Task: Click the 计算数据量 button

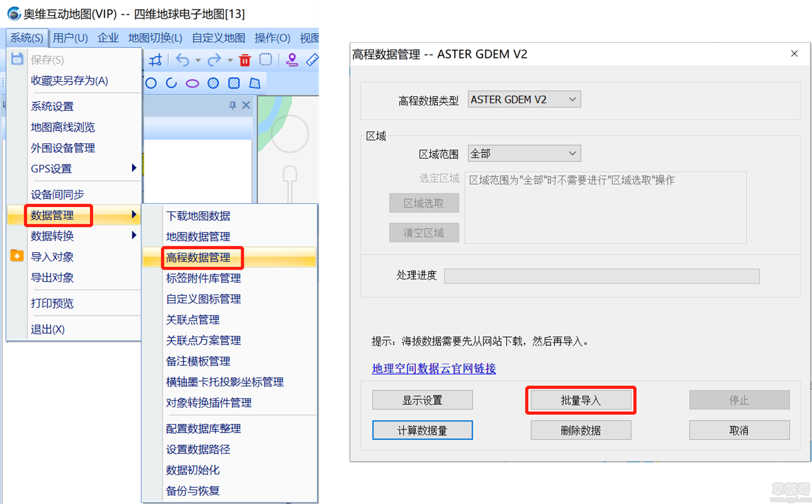Action: (x=422, y=430)
